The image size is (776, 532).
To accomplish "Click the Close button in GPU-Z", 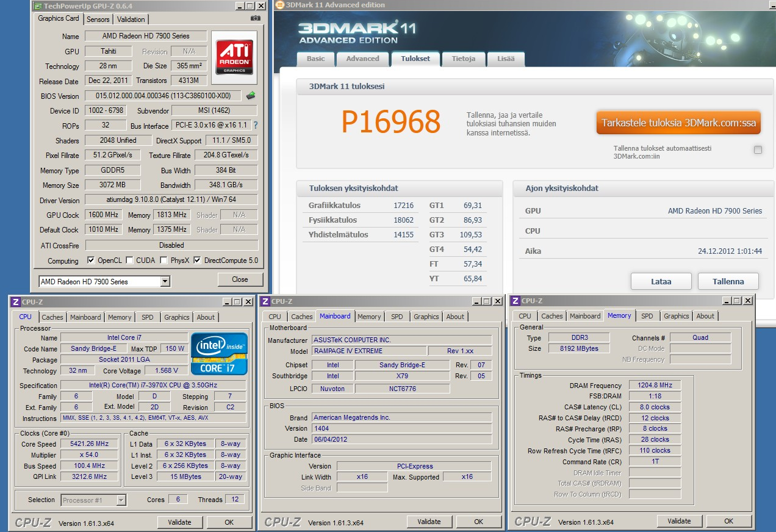I will 240,279.
